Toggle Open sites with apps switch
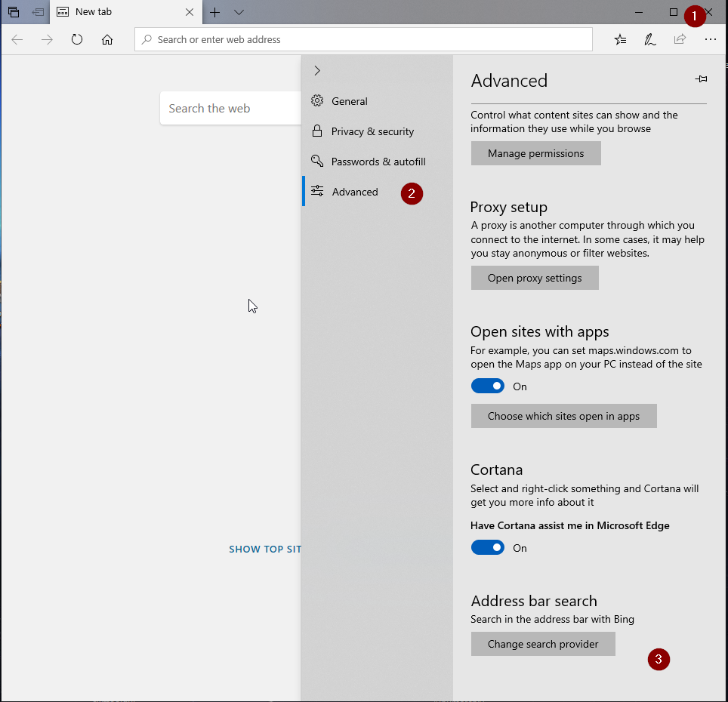The width and height of the screenshot is (728, 702). coord(488,386)
